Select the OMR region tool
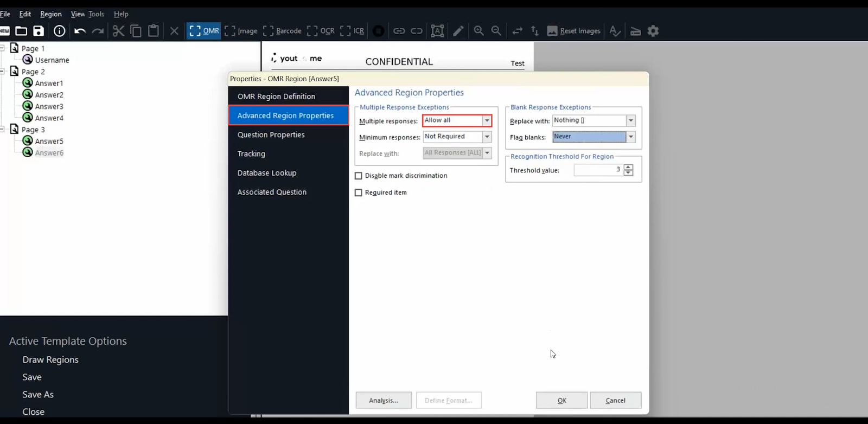This screenshot has height=424, width=868. pos(204,31)
